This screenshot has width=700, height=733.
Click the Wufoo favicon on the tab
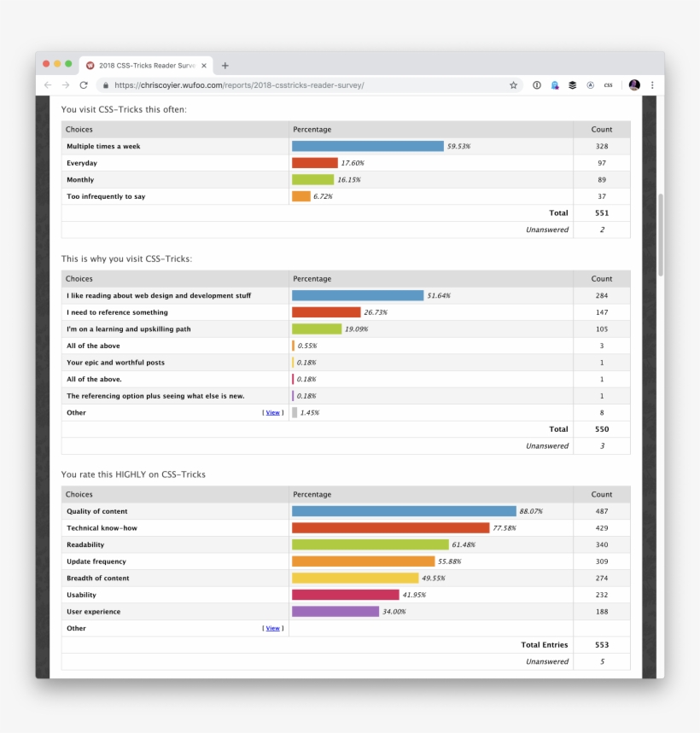(x=90, y=66)
